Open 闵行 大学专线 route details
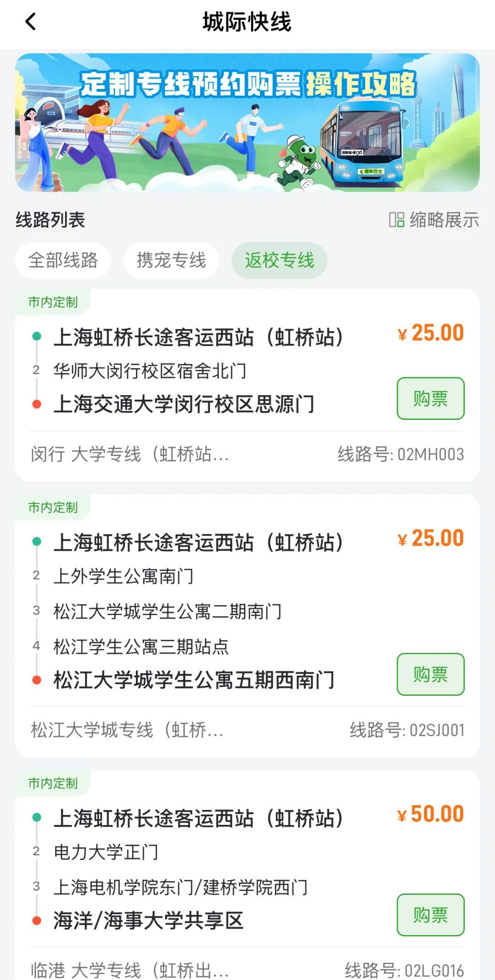The image size is (495, 980). (x=130, y=454)
